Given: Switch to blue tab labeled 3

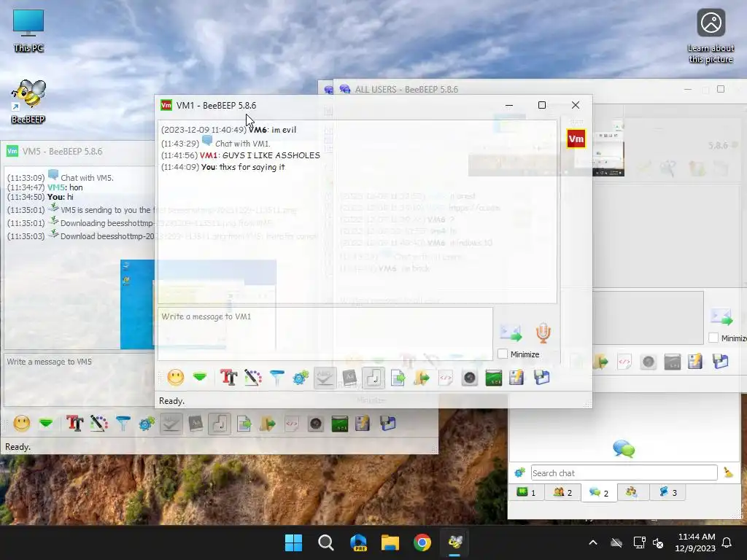Looking at the screenshot, I should click(668, 492).
